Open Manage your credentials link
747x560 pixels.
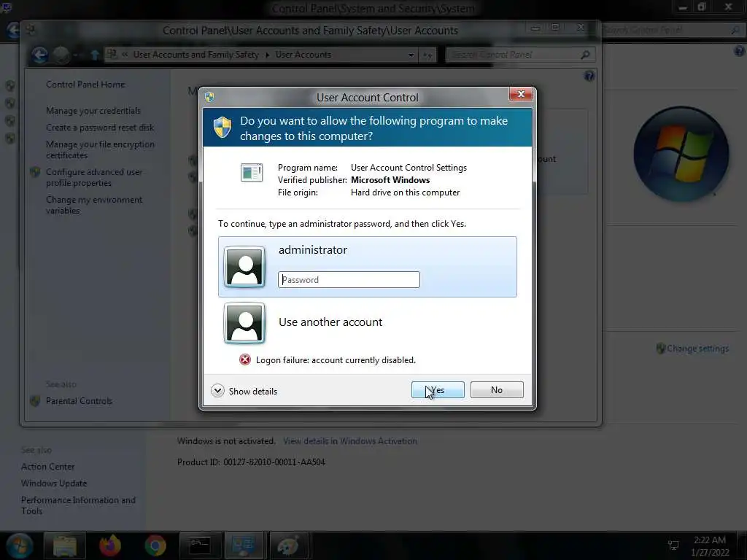click(x=93, y=111)
